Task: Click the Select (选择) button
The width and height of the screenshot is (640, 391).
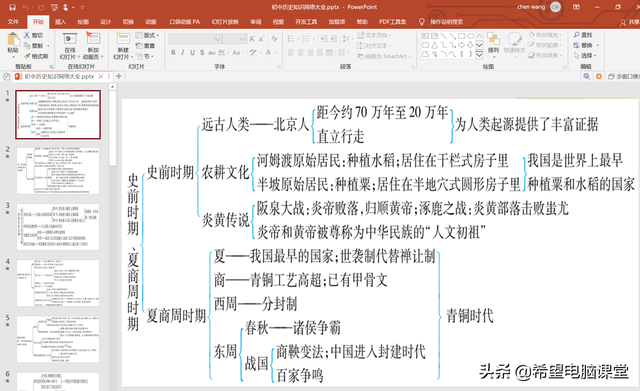Action: 584,56
